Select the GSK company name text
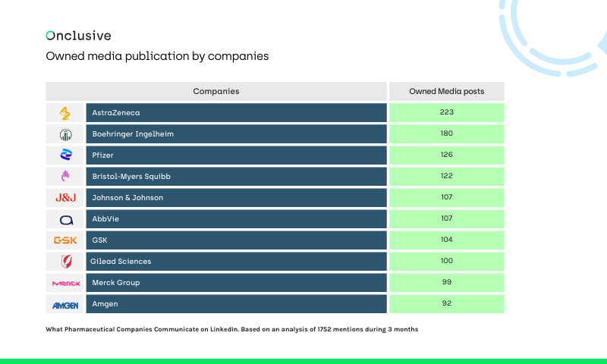607x364 pixels. click(x=99, y=240)
